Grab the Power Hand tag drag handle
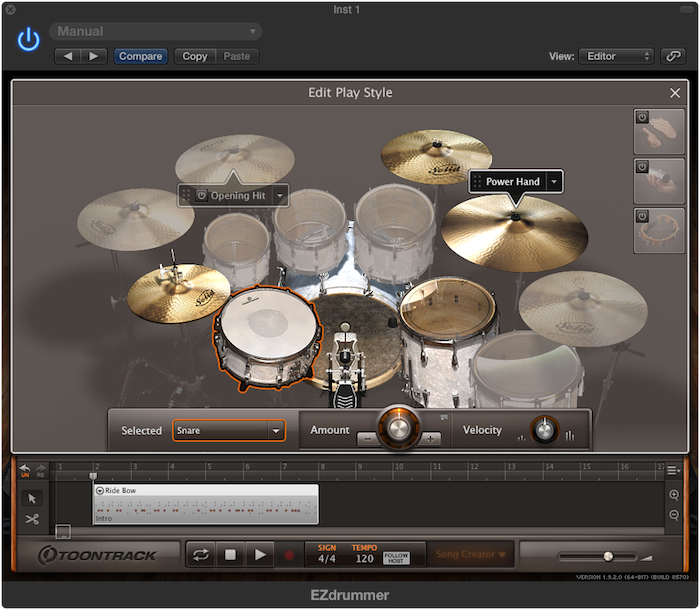The height and width of the screenshot is (610, 700). (x=477, y=182)
